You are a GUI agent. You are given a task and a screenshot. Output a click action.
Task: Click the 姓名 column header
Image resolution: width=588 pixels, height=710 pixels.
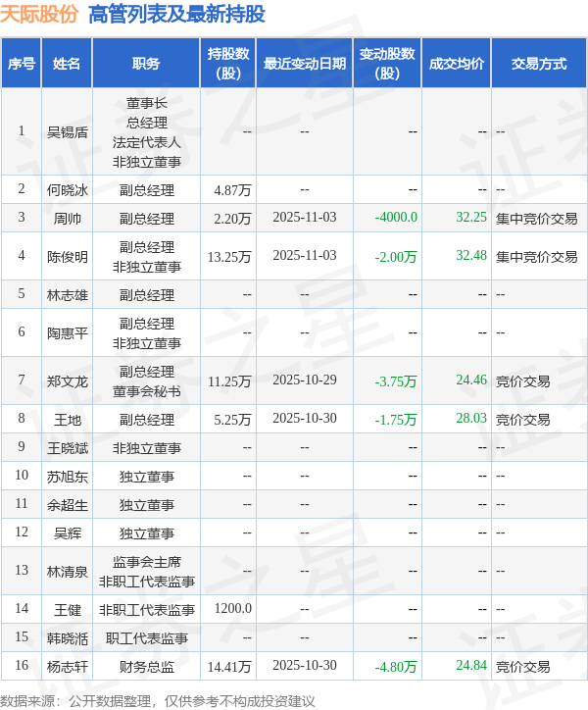[x=67, y=64]
